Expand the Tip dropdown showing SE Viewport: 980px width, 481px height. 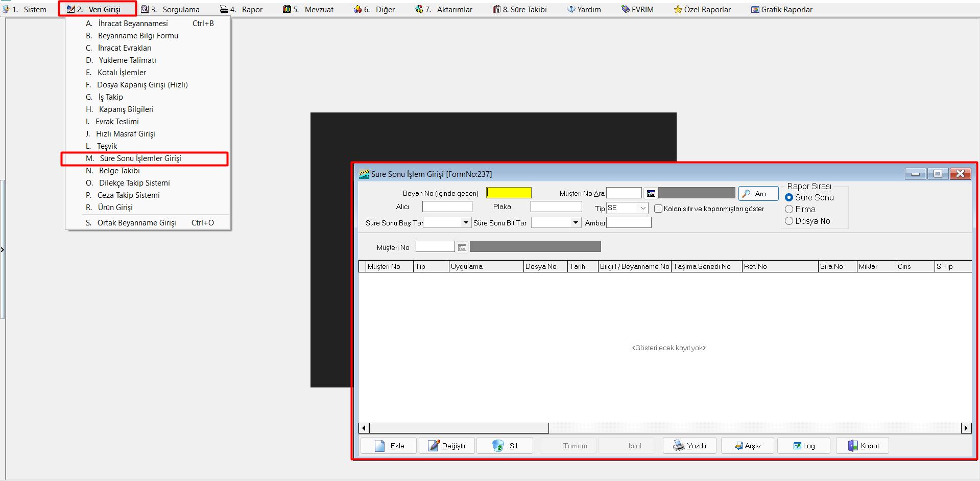(642, 208)
